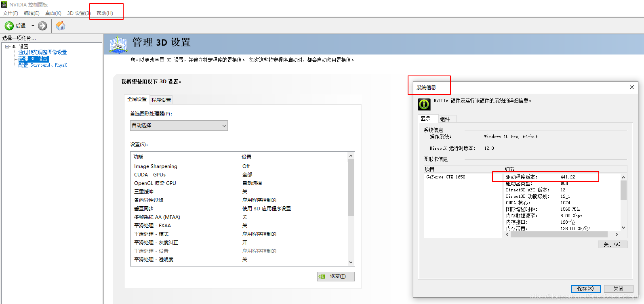This screenshot has height=304, width=644.
Task: Select the Image Sharpening setting row
Action: click(239, 166)
